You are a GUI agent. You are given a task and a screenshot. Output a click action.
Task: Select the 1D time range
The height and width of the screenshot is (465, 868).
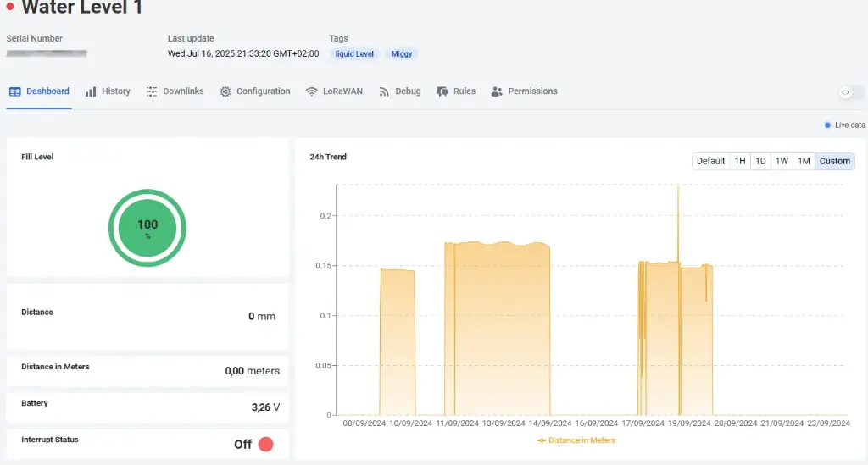pyautogui.click(x=760, y=161)
